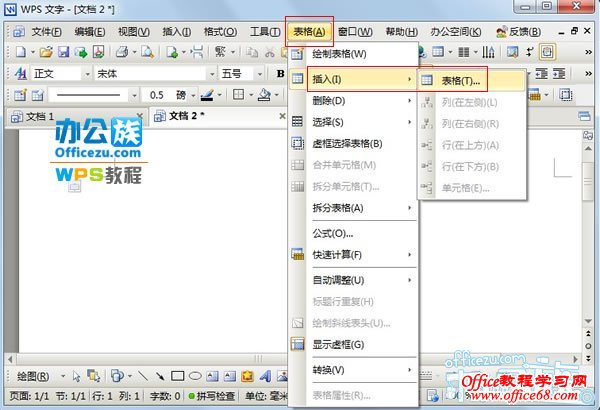Open the 视图(V) menu
The image size is (600, 410).
point(134,32)
